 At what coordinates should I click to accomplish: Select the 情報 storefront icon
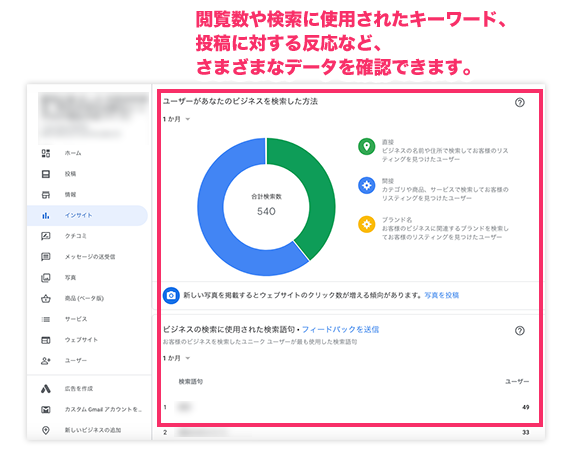pyautogui.click(x=46, y=195)
